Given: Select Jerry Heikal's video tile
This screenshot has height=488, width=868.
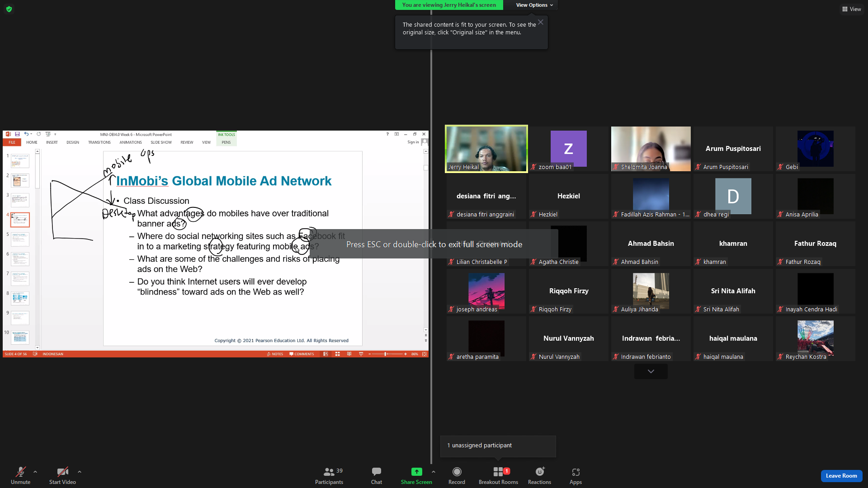Looking at the screenshot, I should tap(486, 149).
